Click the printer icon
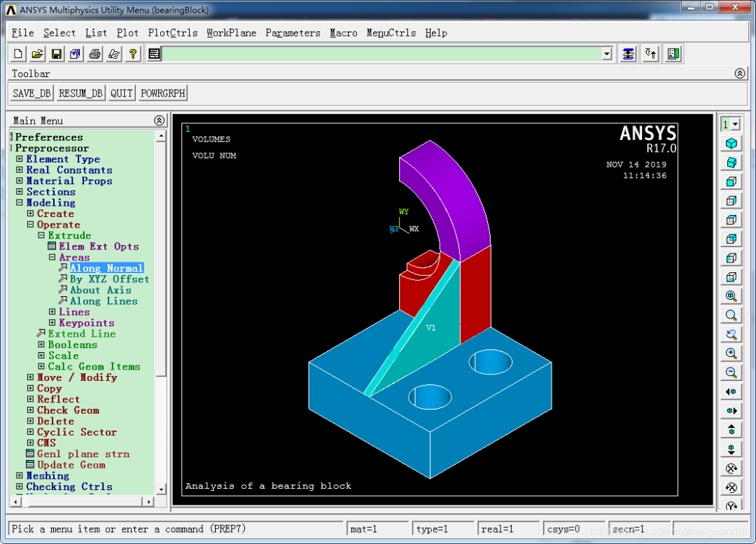Screen dimensions: 756x544 point(94,54)
